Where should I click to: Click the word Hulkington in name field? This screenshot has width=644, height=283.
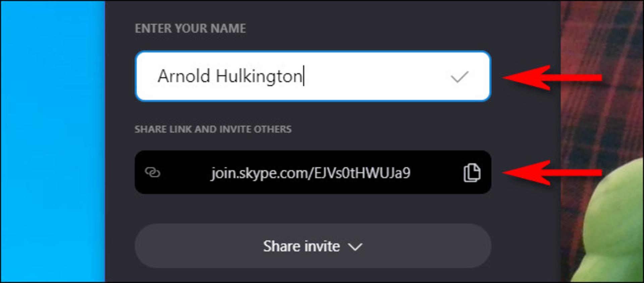[259, 77]
